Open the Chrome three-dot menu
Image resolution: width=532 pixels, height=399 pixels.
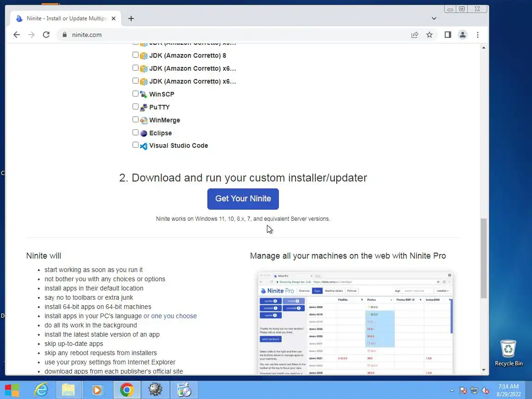(x=478, y=35)
